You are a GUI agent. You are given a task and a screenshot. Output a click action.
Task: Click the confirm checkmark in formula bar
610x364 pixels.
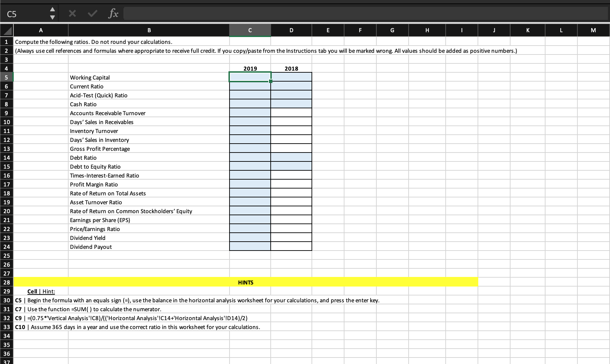point(92,14)
